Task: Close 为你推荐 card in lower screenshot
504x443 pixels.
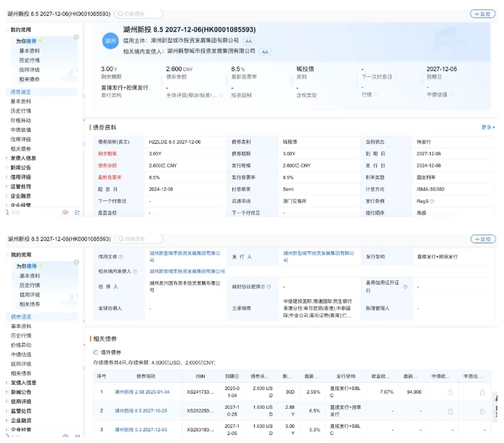Action: (x=76, y=262)
